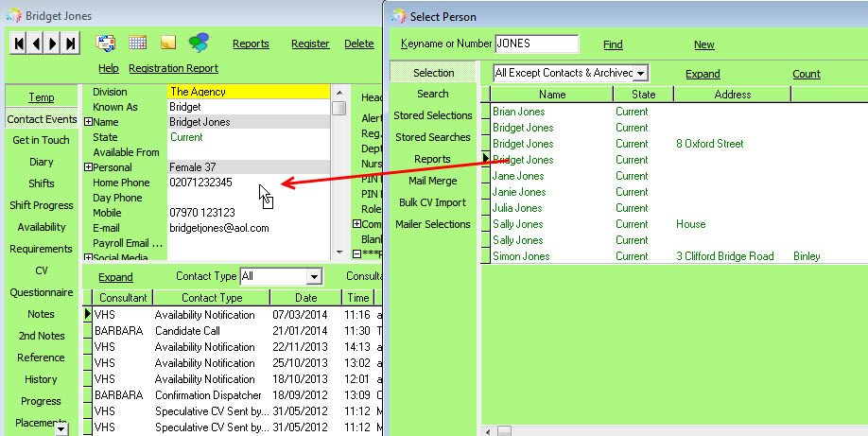Open the Reports link in Bridget Jones window
The width and height of the screenshot is (868, 436).
coord(251,44)
